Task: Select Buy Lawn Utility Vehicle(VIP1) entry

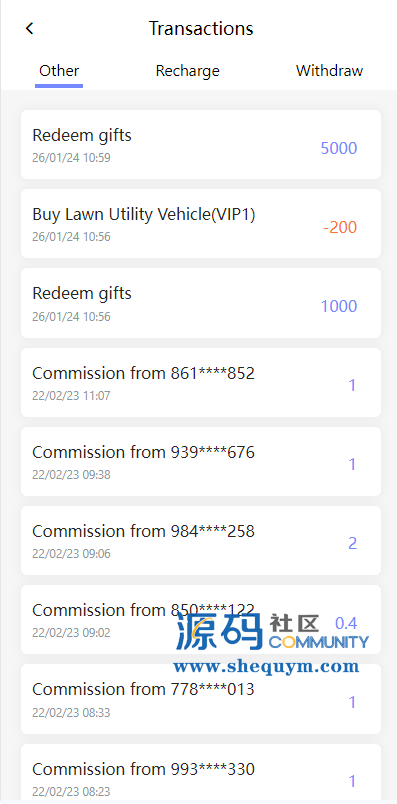Action: pyautogui.click(x=201, y=224)
